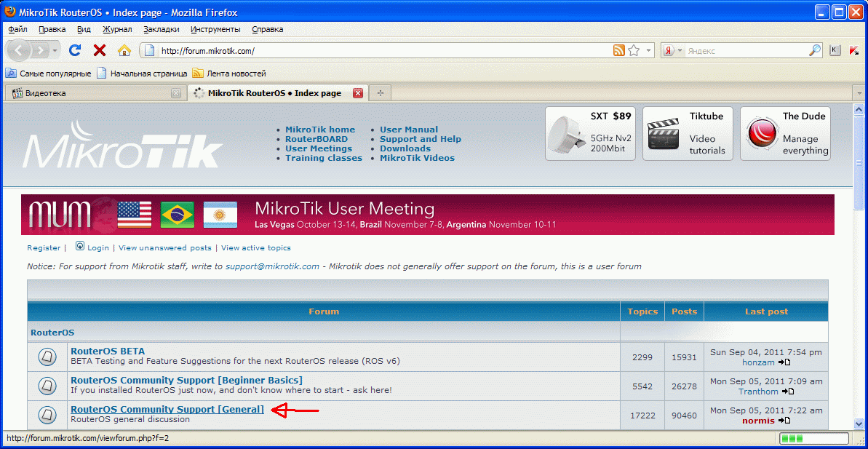
Task: Open the Лента новостей feed bookmark
Action: coord(229,73)
